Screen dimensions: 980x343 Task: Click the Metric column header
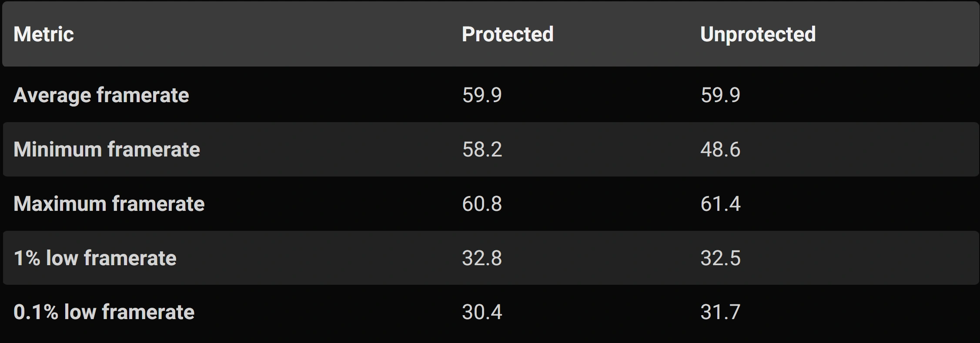tap(43, 34)
